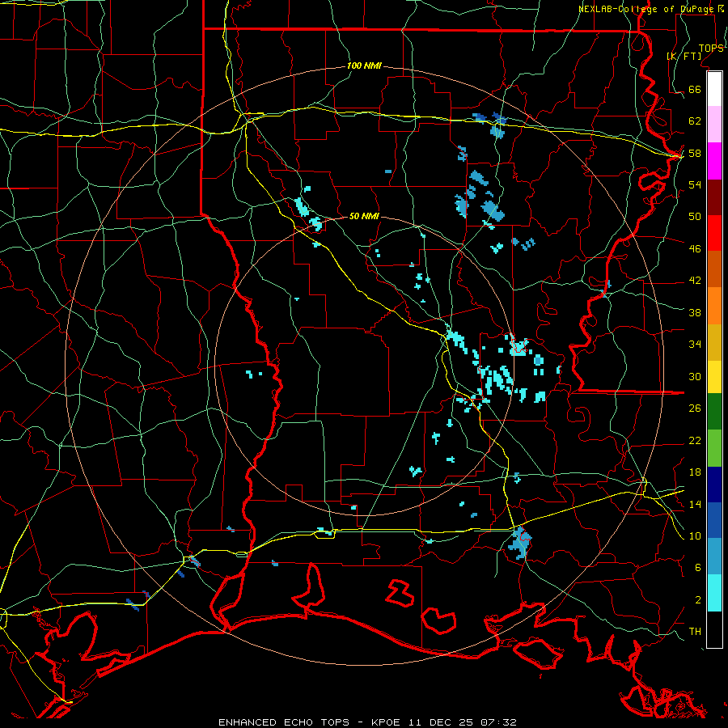Click the dark red legend swatch
Image resolution: width=728 pixels, height=728 pixels.
(714, 197)
